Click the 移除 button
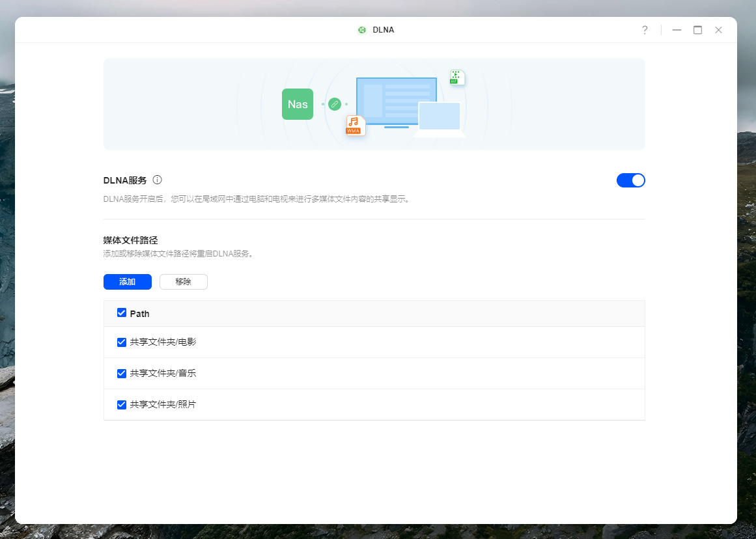Image resolution: width=756 pixels, height=539 pixels. [184, 282]
